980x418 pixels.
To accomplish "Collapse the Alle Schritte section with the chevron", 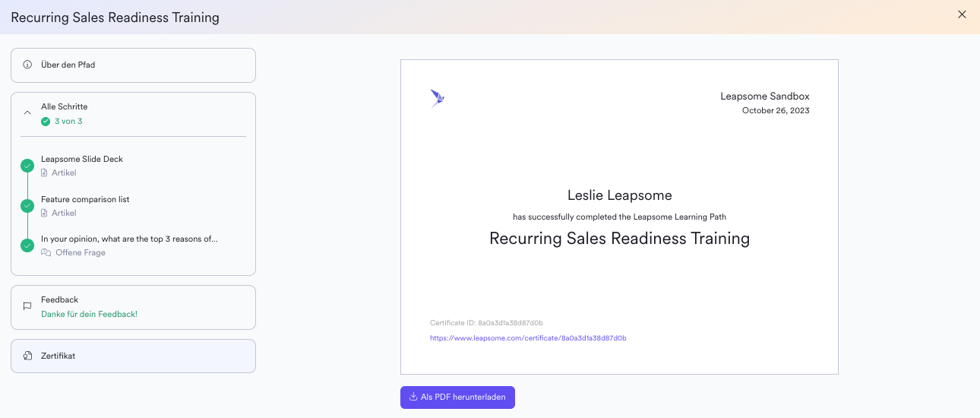I will coord(27,113).
